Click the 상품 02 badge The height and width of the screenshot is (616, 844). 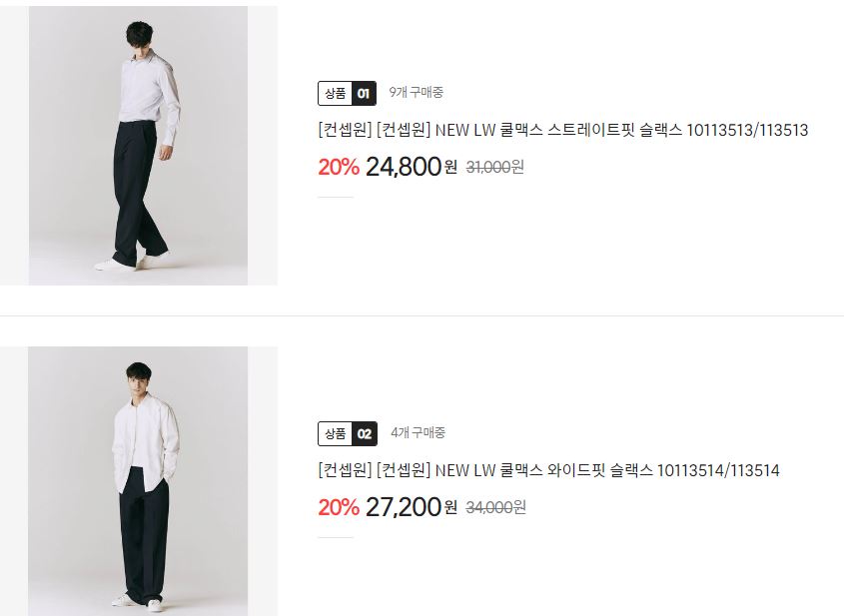click(x=348, y=433)
